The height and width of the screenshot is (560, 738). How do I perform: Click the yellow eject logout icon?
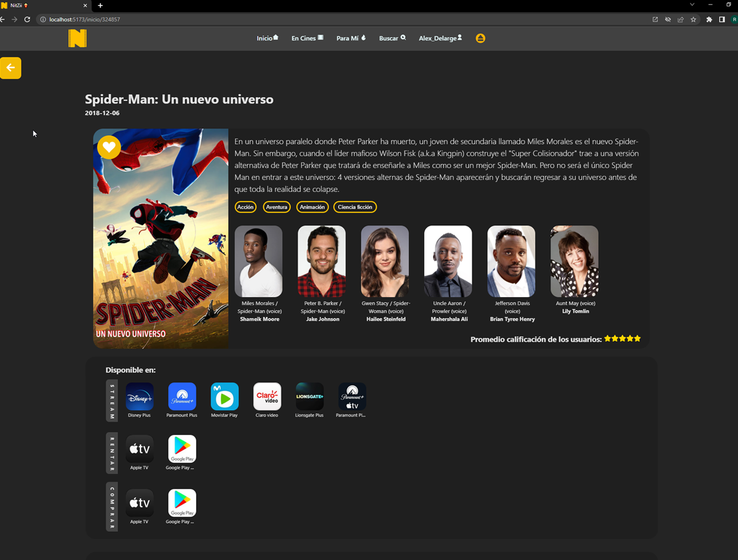tap(480, 38)
